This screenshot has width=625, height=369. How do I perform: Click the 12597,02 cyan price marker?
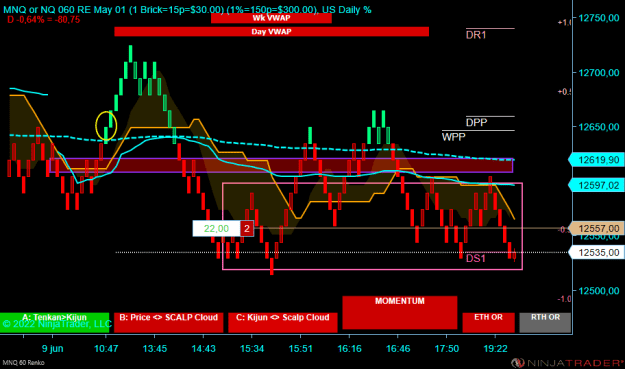pos(596,185)
